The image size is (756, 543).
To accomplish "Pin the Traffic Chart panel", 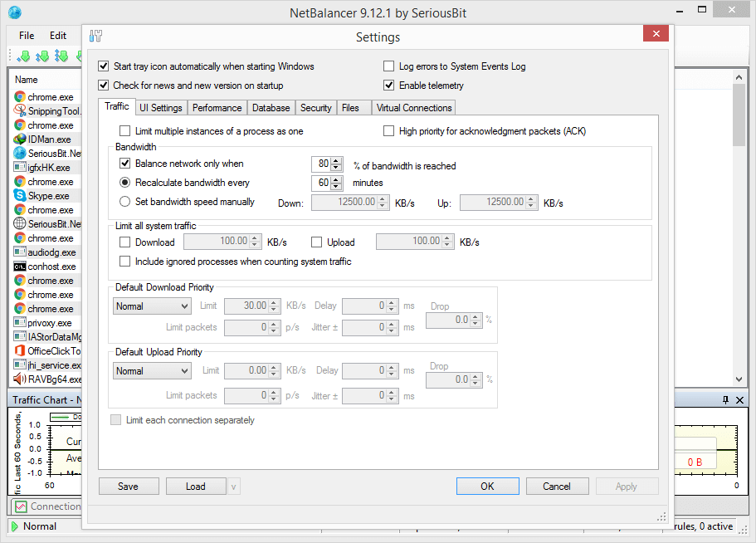I will [725, 400].
